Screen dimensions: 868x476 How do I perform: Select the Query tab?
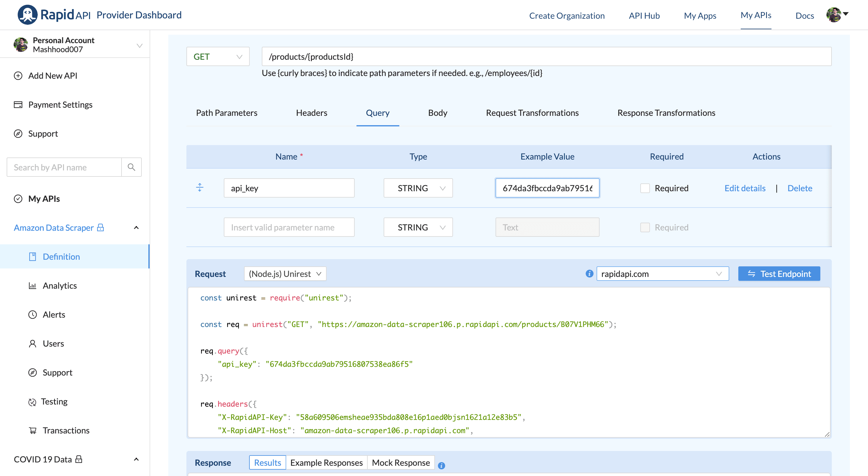point(377,113)
